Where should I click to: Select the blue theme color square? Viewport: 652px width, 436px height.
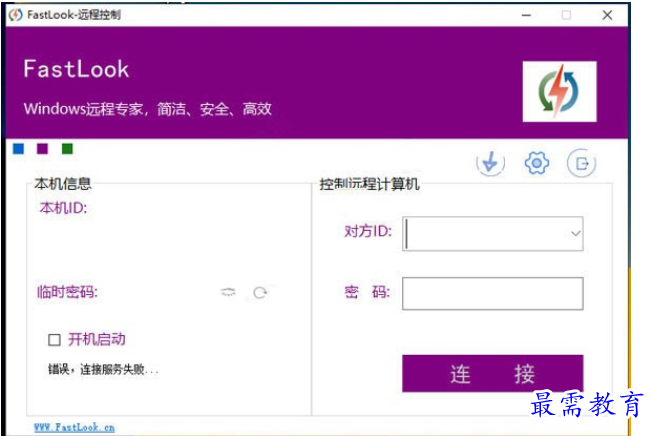coord(18,148)
